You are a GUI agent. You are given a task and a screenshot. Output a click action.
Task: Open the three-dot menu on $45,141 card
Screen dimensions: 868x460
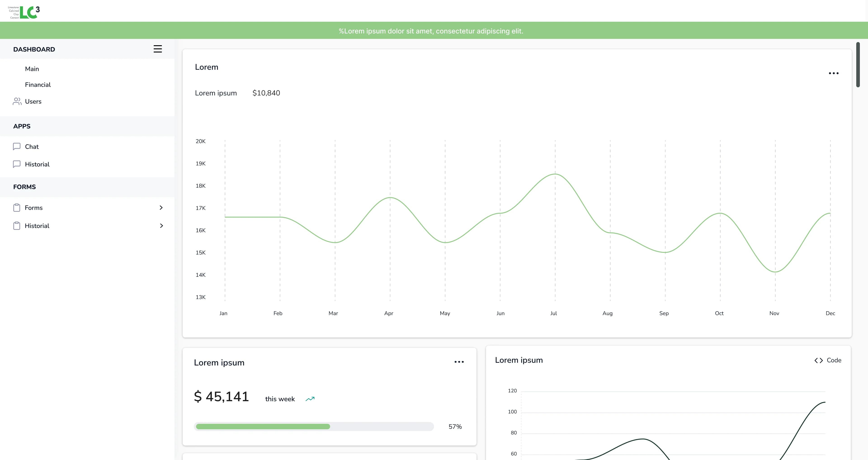pos(459,362)
